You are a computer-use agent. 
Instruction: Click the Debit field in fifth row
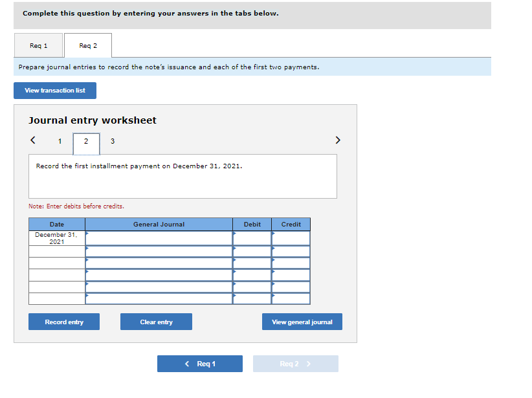252,287
